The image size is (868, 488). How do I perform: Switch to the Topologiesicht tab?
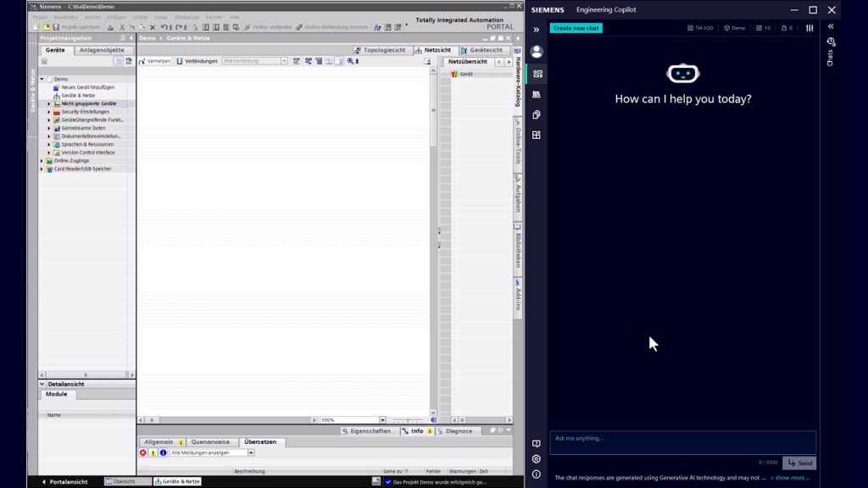tap(380, 50)
